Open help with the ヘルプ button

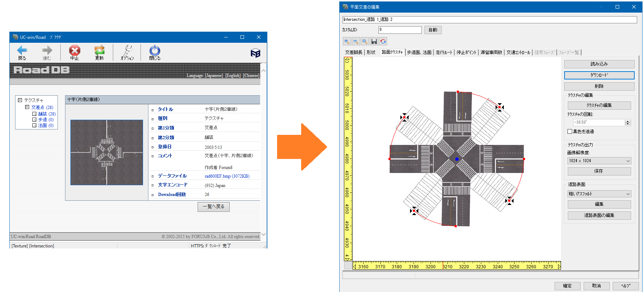click(x=626, y=286)
